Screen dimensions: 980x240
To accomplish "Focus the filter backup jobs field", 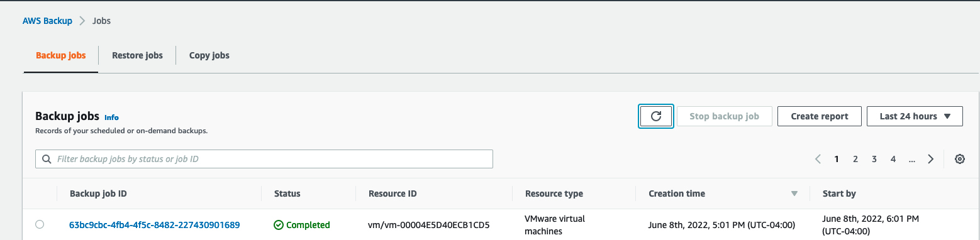I will [x=264, y=159].
